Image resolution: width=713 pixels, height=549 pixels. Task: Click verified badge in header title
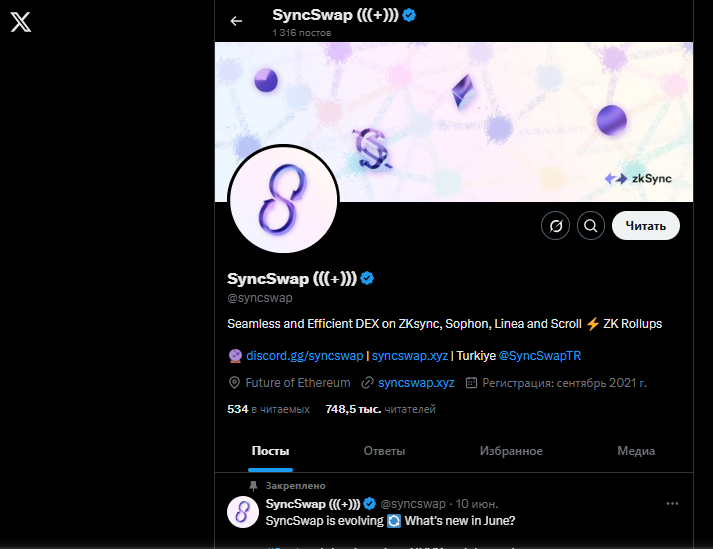tap(409, 15)
